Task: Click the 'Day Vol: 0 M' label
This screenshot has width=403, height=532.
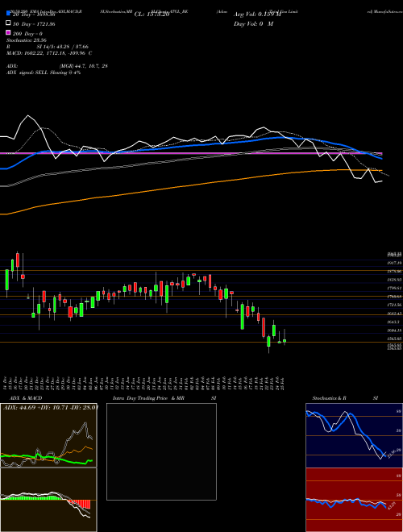Action: coord(253,23)
